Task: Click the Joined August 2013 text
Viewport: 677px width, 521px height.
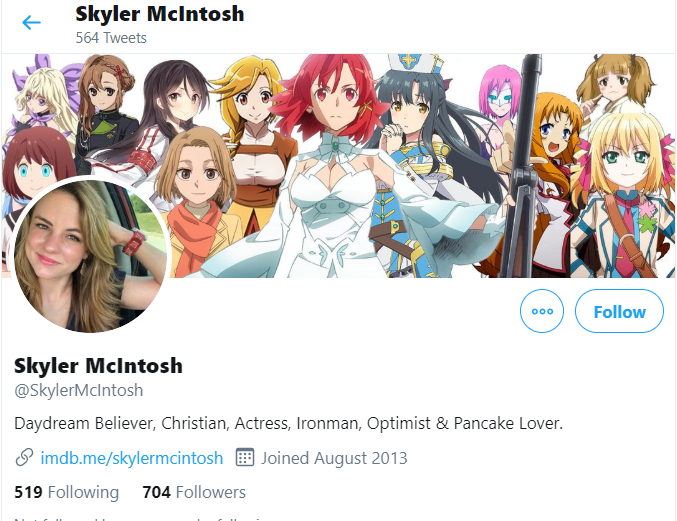Action: (334, 458)
